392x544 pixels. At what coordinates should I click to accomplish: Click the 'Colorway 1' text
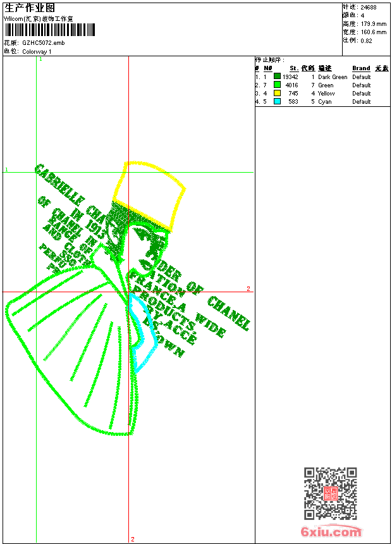(x=37, y=52)
